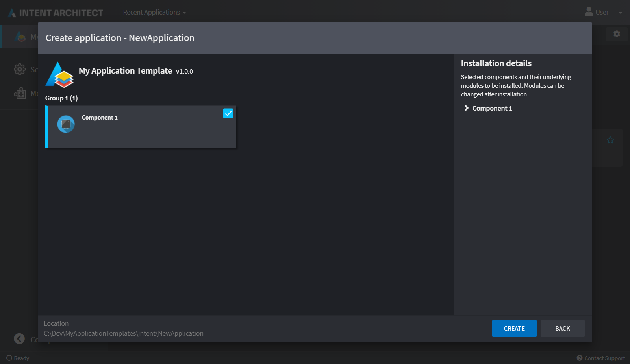
Task: Expand Component 1 in Installation details
Action: 467,108
